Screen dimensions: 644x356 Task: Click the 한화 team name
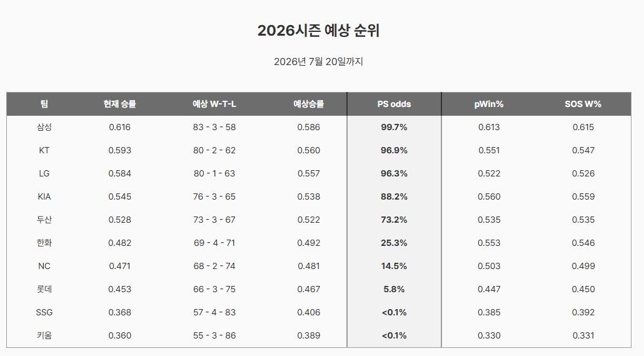click(44, 243)
